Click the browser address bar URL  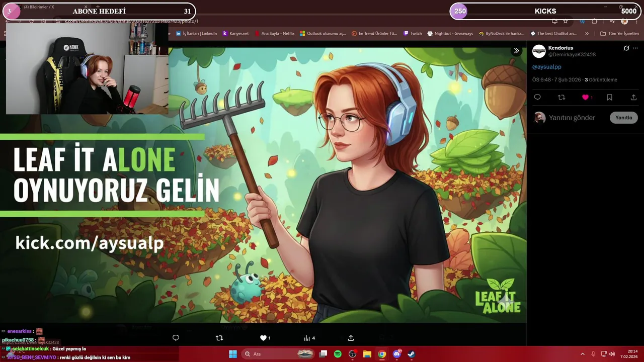(132, 21)
